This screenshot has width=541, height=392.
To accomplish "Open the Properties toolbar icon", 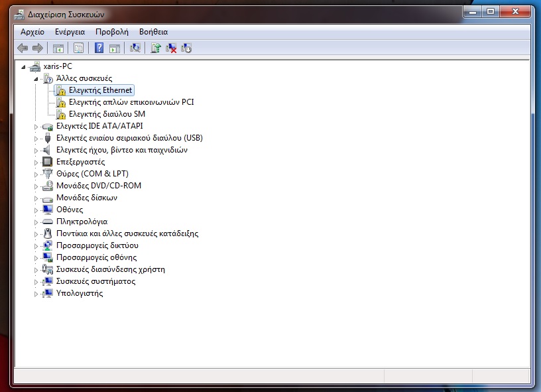I will (x=78, y=48).
